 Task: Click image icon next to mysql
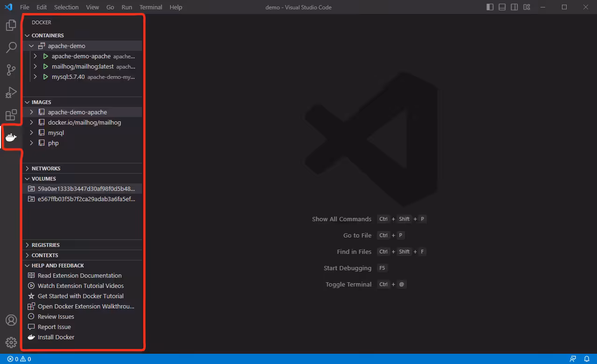click(x=42, y=133)
